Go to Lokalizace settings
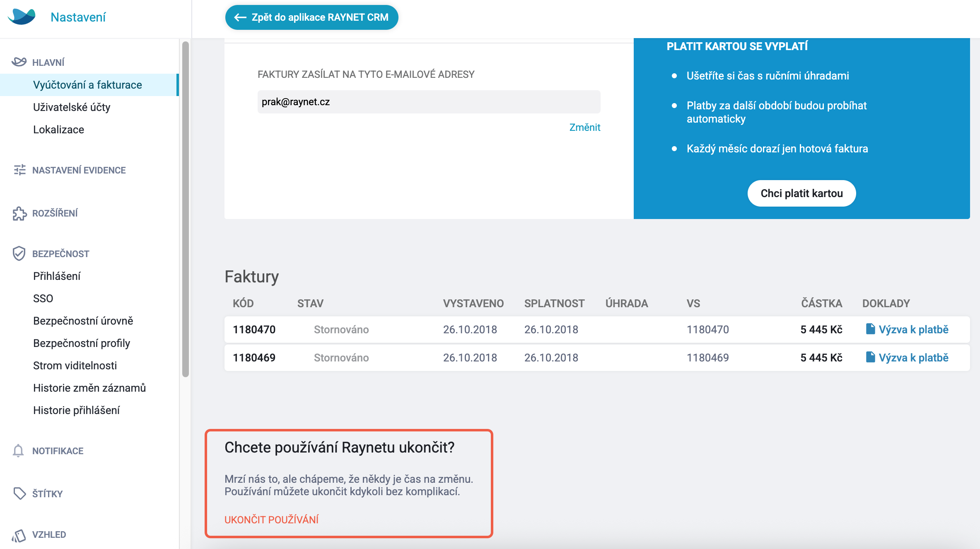This screenshot has width=980, height=549. [x=59, y=130]
